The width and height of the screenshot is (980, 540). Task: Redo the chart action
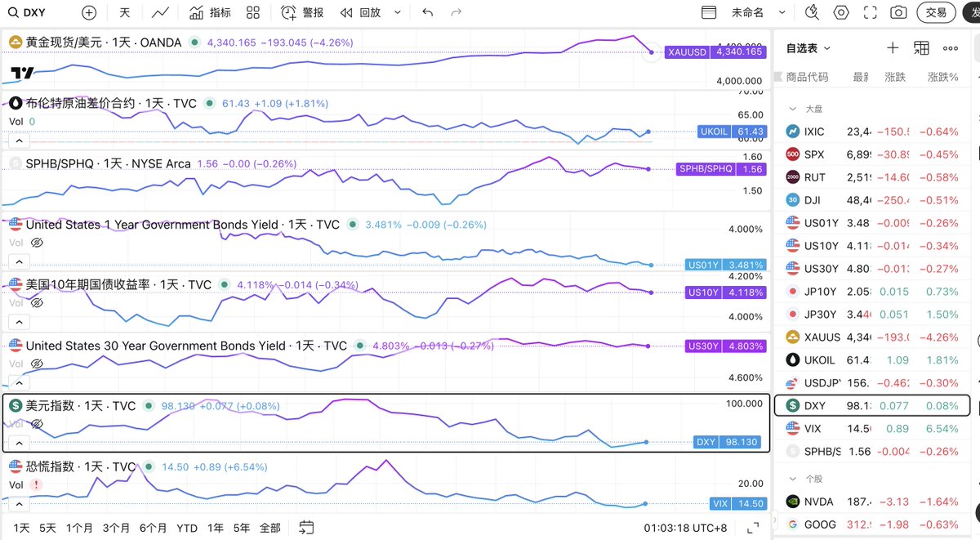(456, 12)
